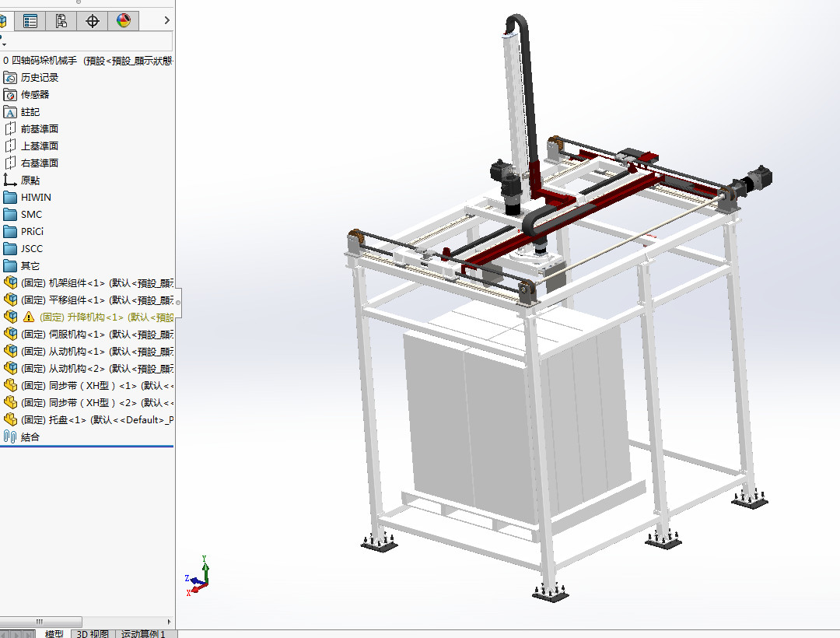Click the 历史记录 folder icon
This screenshot has width=840, height=638.
click(x=9, y=78)
